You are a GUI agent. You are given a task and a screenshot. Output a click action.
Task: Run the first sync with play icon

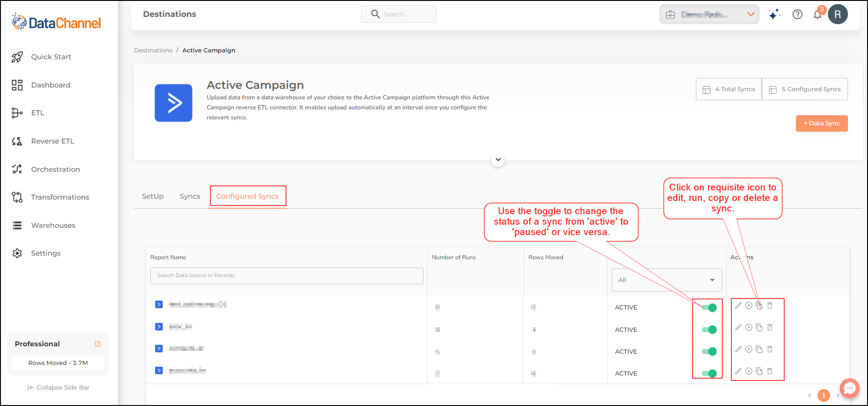pyautogui.click(x=749, y=306)
